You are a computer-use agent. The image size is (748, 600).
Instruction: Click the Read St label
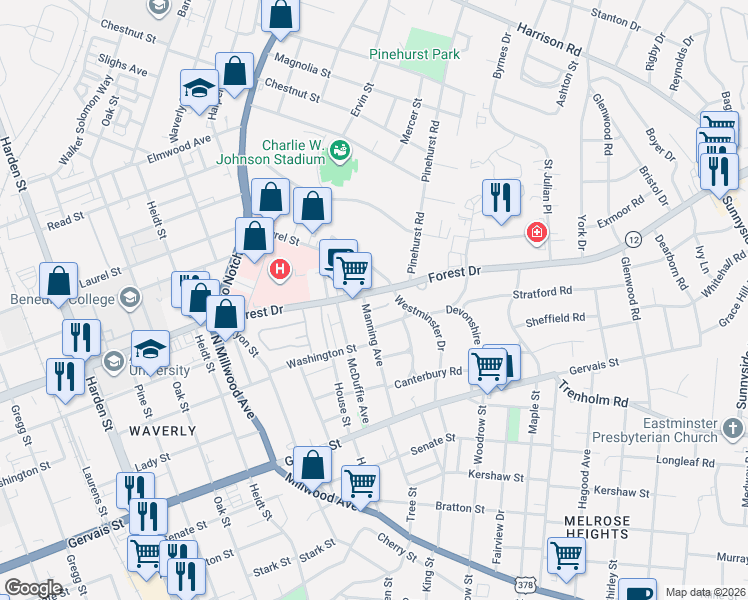click(65, 221)
